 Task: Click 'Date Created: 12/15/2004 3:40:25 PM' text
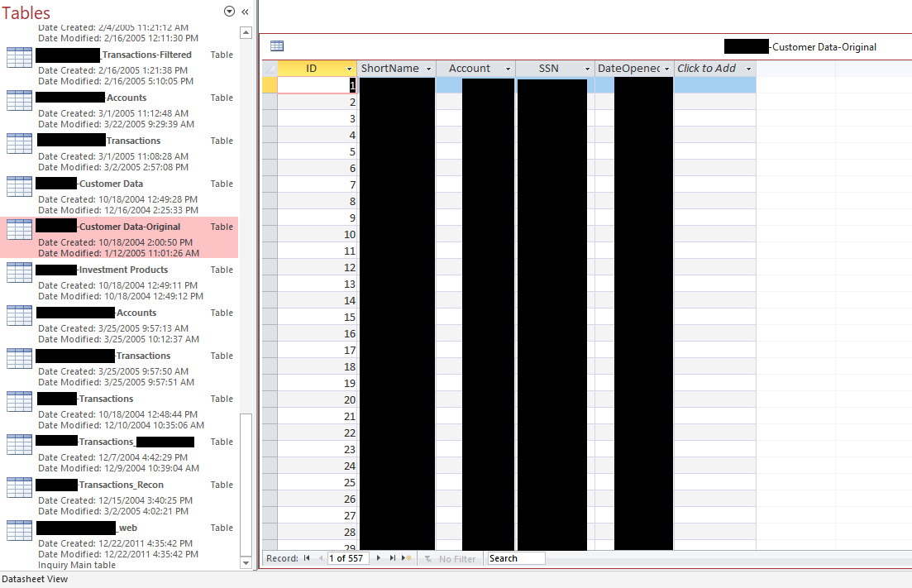point(116,500)
